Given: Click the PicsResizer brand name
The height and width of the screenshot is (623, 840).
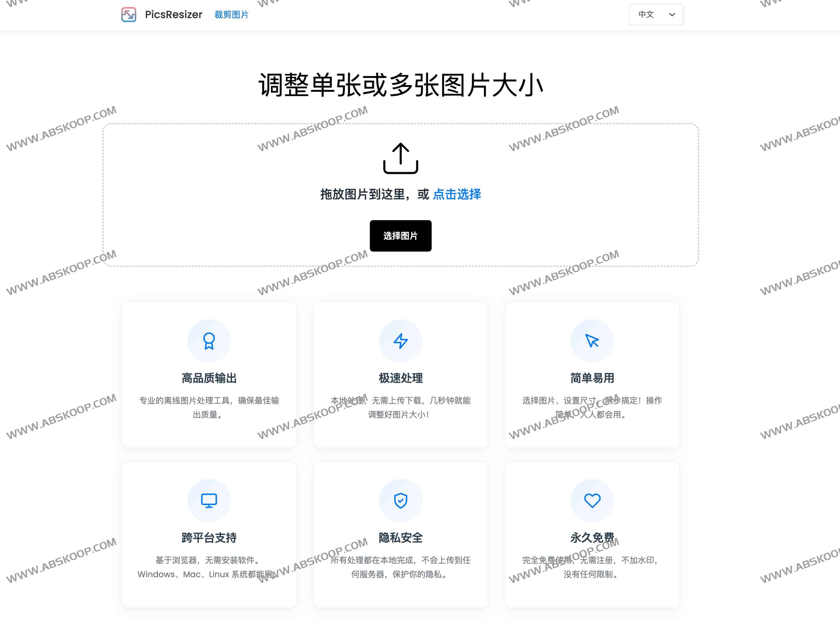Looking at the screenshot, I should tap(174, 15).
